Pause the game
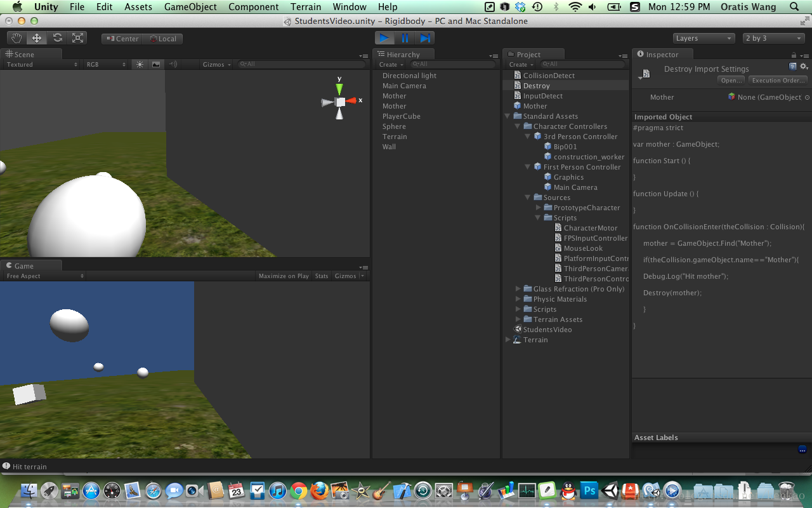This screenshot has height=508, width=812. [405, 38]
